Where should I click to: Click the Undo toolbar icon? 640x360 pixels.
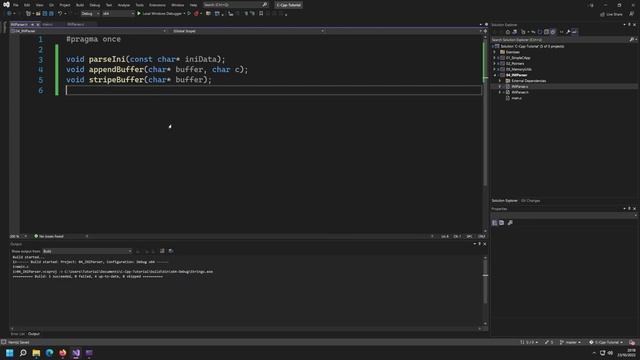60,13
